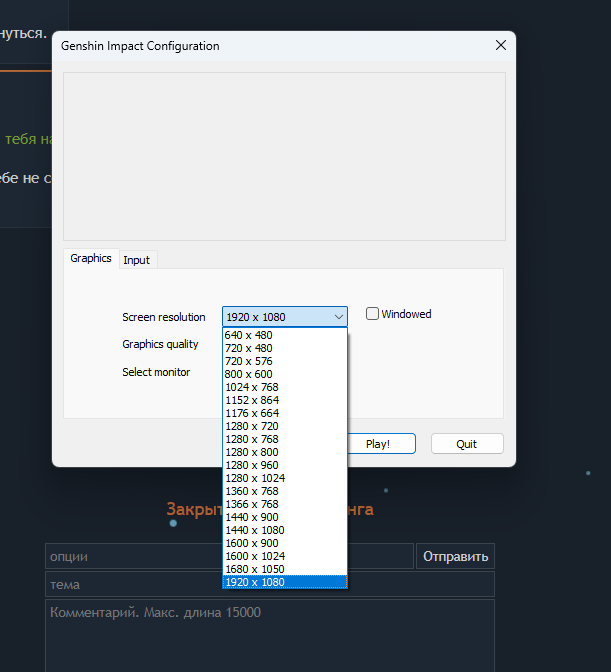Switch to the Graphics tab

(x=91, y=258)
